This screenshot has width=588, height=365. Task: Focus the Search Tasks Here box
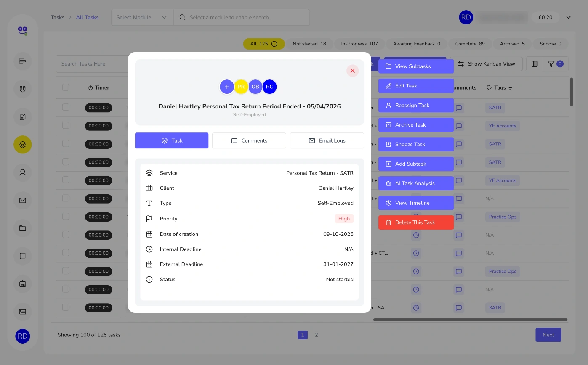pyautogui.click(x=92, y=64)
